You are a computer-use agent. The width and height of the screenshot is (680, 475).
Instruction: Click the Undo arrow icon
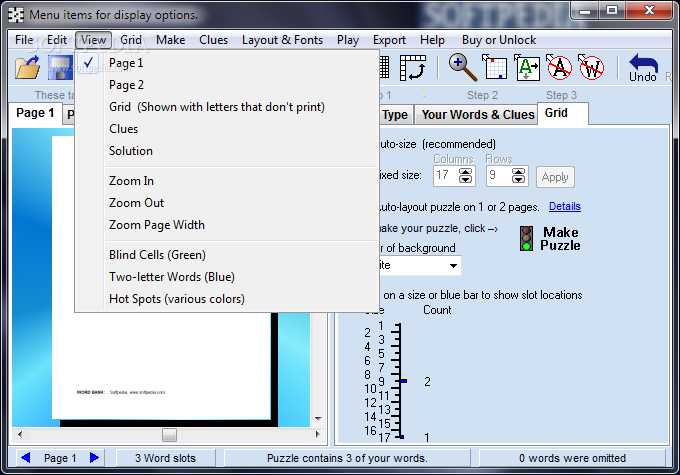point(643,67)
